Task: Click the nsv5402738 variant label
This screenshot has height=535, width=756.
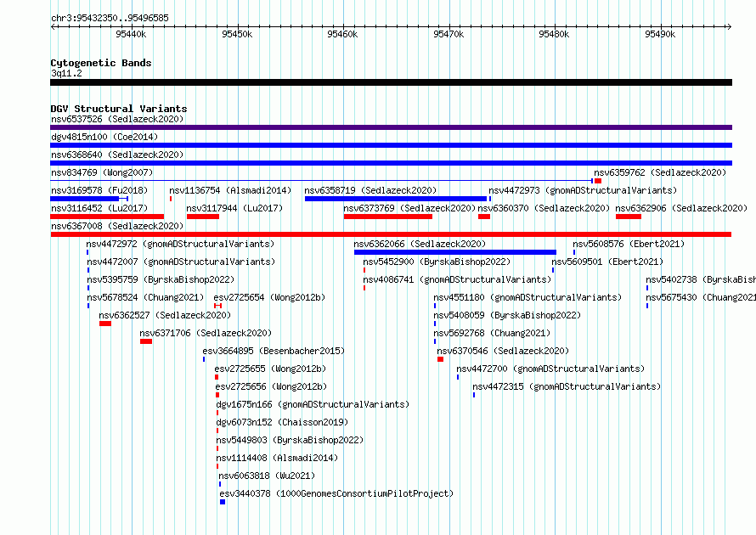Action: pos(701,279)
